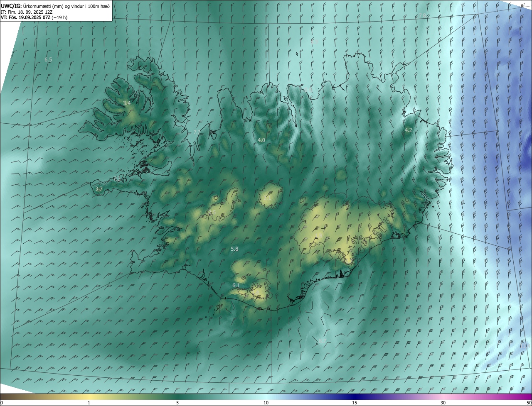
Task: Select the initial time line "IT: Fim. 18. 09. 2025 12Z"
Action: click(26, 12)
